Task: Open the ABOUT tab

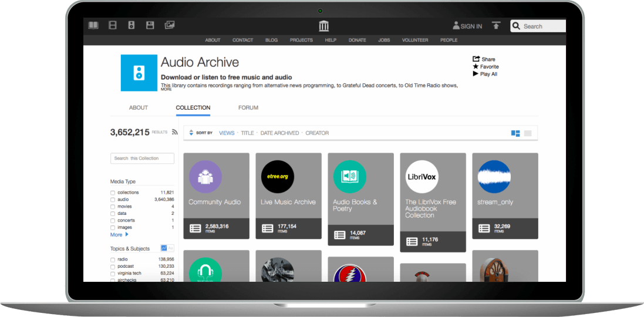Action: [139, 107]
